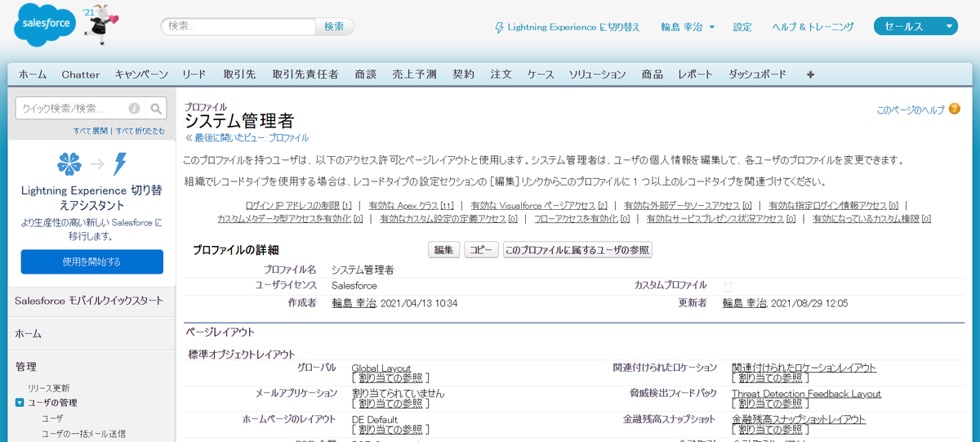Image resolution: width=980 pixels, height=442 pixels.
Task: Open 関連付けられたロケーションレイアウト link
Action: click(804, 368)
